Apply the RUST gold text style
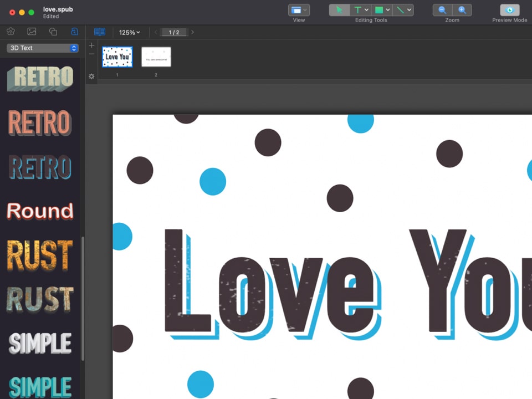 tap(39, 256)
